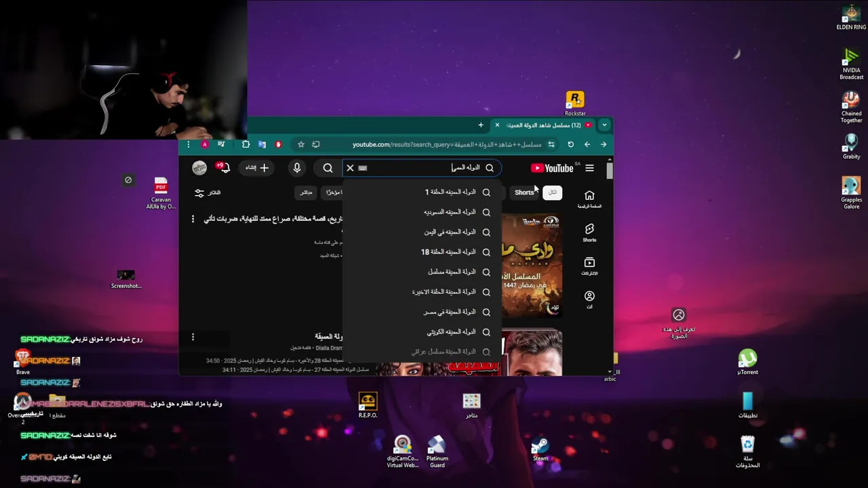Select the Live (مباشر) filter chip
Image resolution: width=868 pixels, height=488 pixels.
307,192
